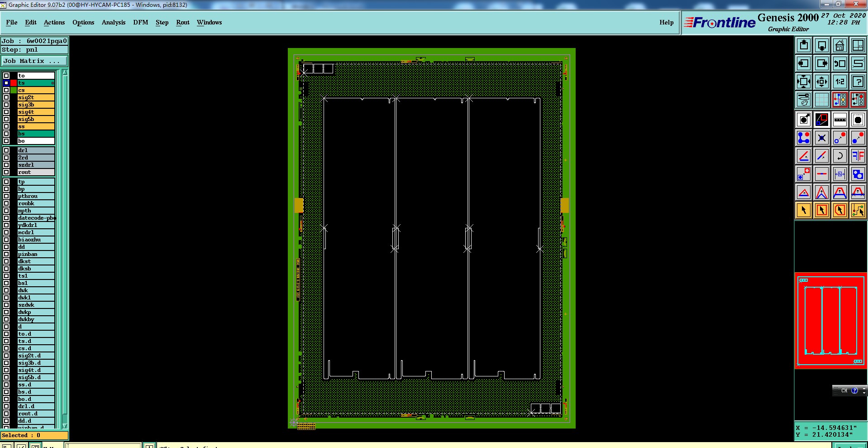Toggle the 'sig2t' layer checkbox
The width and height of the screenshot is (868, 448).
click(6, 97)
